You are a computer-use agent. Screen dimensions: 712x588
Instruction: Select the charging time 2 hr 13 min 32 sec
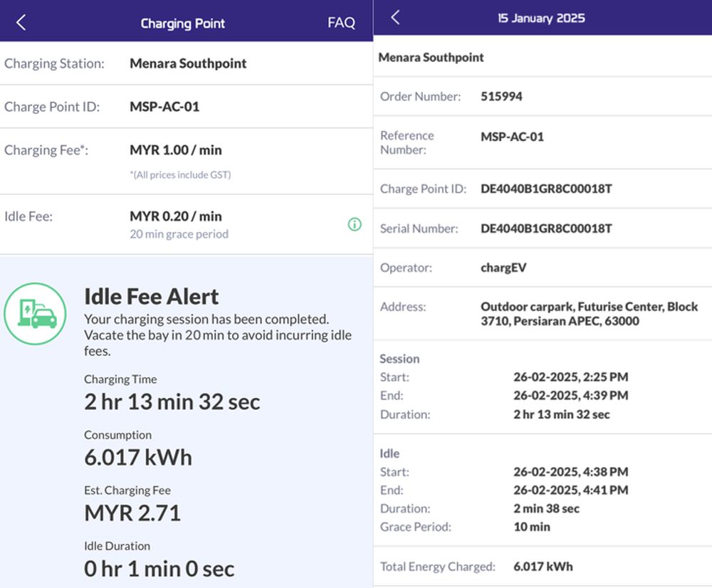tap(172, 401)
